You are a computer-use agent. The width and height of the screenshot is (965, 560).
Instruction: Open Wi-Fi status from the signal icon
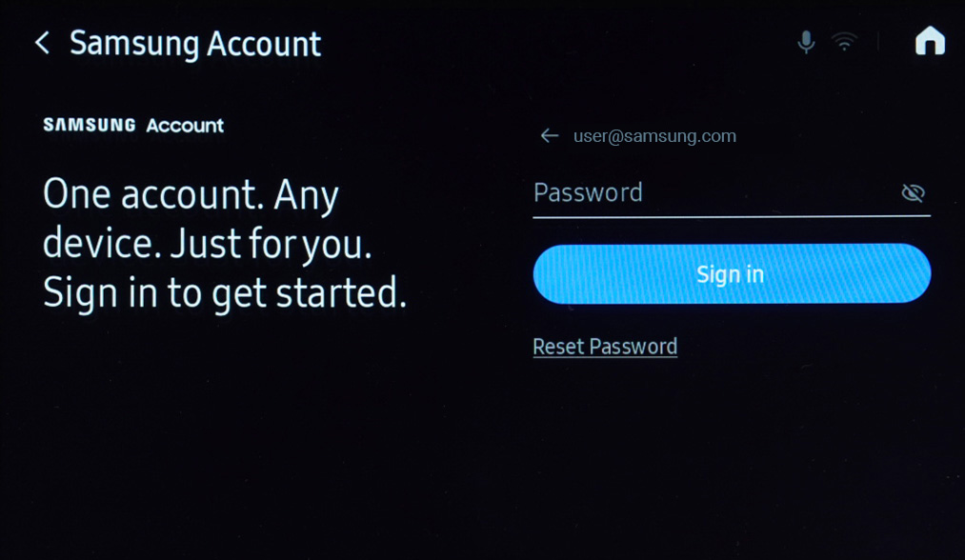844,42
